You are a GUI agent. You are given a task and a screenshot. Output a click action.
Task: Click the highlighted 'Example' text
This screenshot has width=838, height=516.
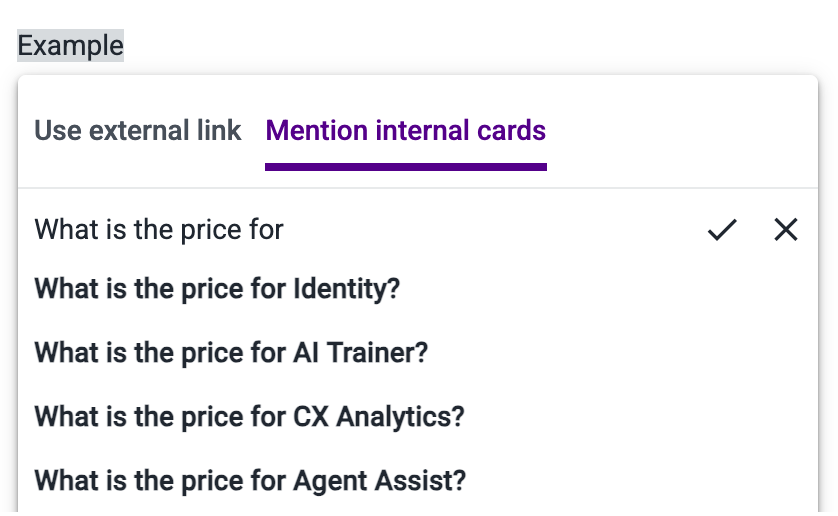point(70,46)
